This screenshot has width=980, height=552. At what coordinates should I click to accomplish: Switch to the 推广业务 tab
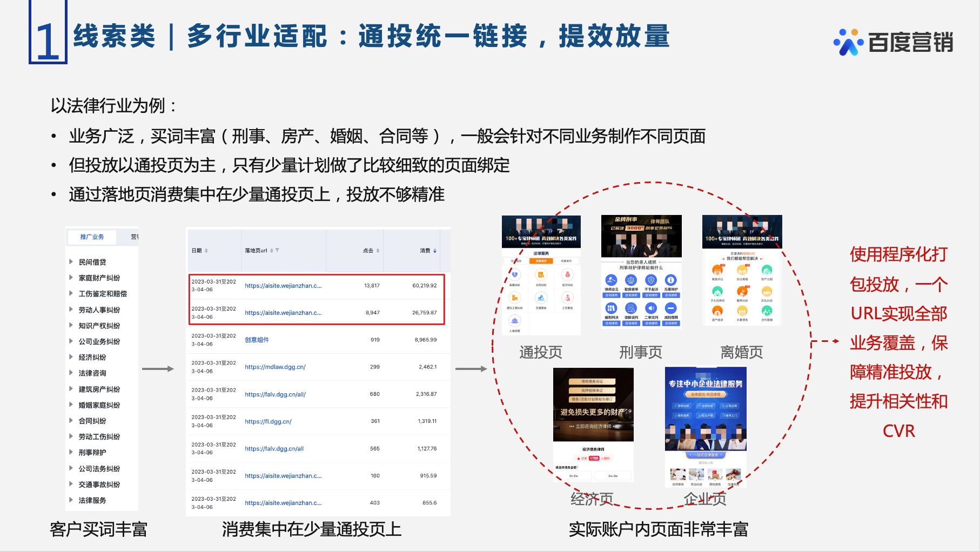tap(92, 237)
